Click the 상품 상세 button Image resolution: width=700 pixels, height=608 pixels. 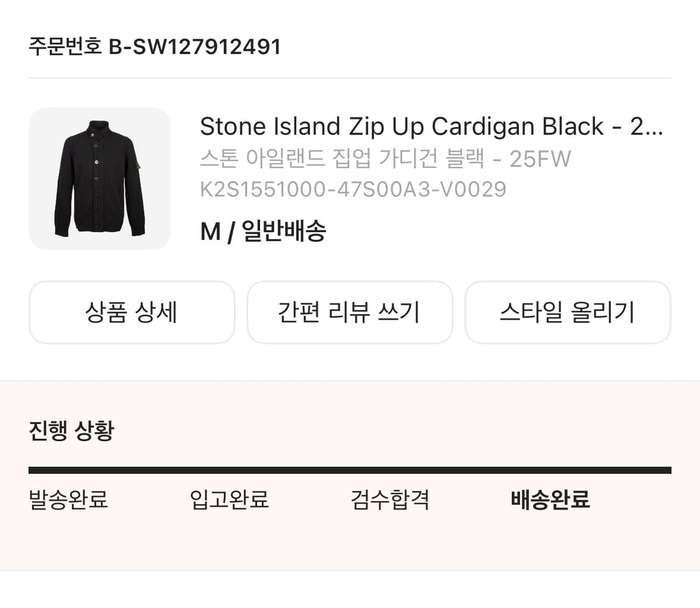coord(132,312)
